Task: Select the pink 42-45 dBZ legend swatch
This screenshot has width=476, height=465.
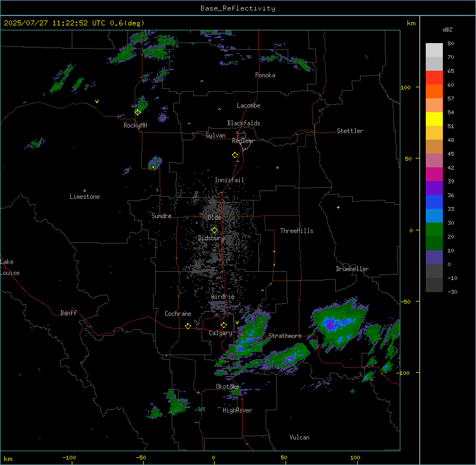Action: click(x=434, y=161)
